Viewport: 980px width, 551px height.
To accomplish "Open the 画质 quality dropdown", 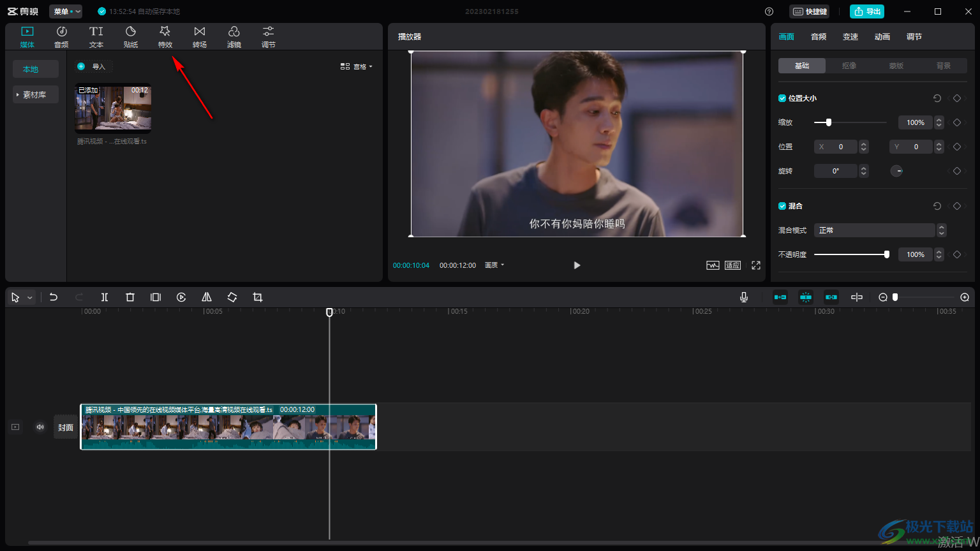I will coord(494,265).
